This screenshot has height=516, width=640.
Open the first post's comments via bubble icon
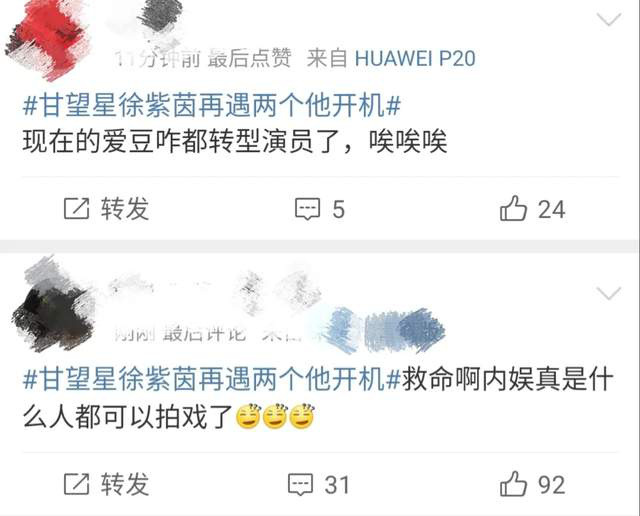pyautogui.click(x=307, y=209)
